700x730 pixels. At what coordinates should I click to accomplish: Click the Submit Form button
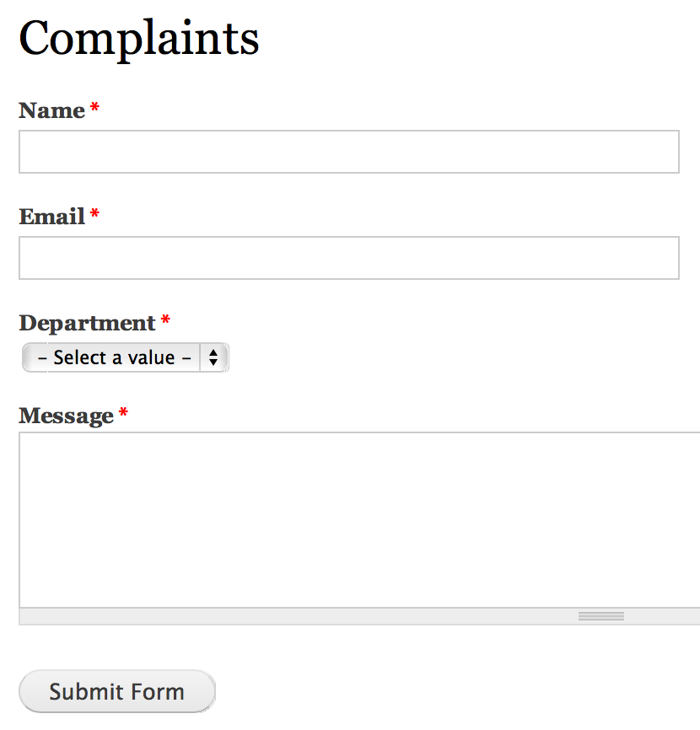(x=116, y=691)
